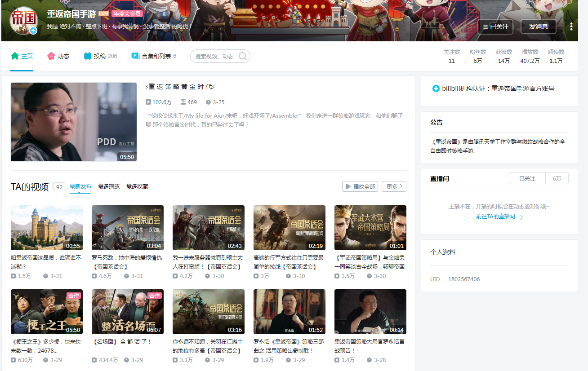The height and width of the screenshot is (371, 588).
Task: Click the 动态 pink icon
Action: pos(51,56)
